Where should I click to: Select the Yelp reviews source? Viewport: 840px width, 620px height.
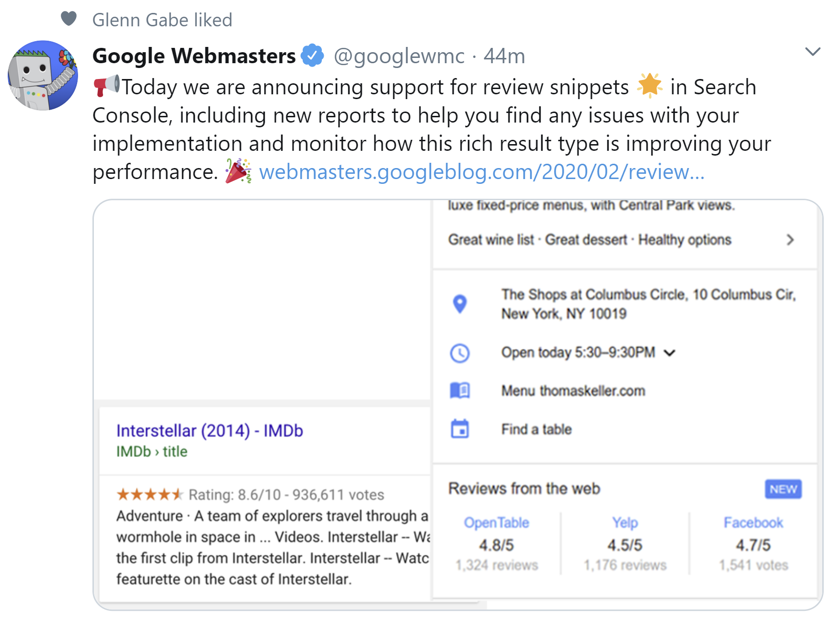[x=625, y=523]
